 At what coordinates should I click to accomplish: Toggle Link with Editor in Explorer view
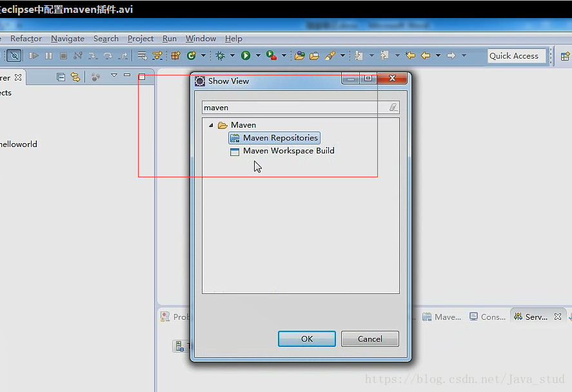click(75, 77)
